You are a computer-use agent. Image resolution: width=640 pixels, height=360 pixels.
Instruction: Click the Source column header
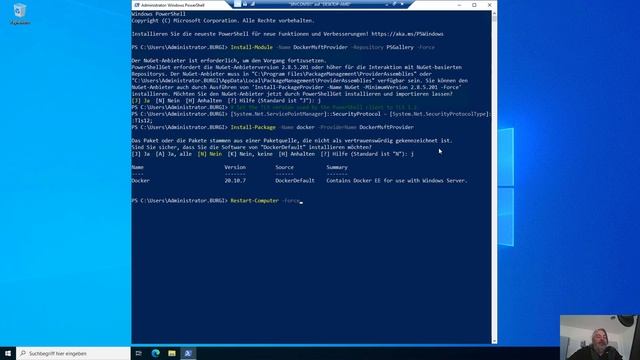(x=284, y=167)
